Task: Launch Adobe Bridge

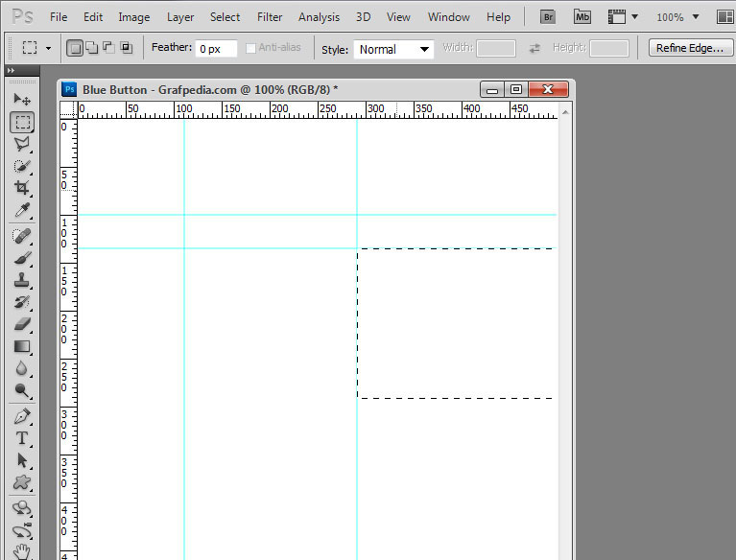Action: point(547,17)
